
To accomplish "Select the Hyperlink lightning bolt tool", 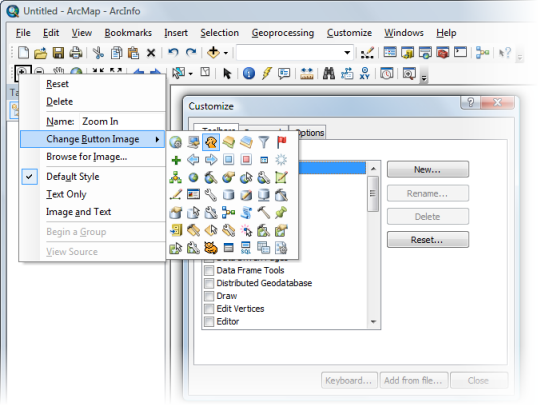I will pyautogui.click(x=266, y=73).
